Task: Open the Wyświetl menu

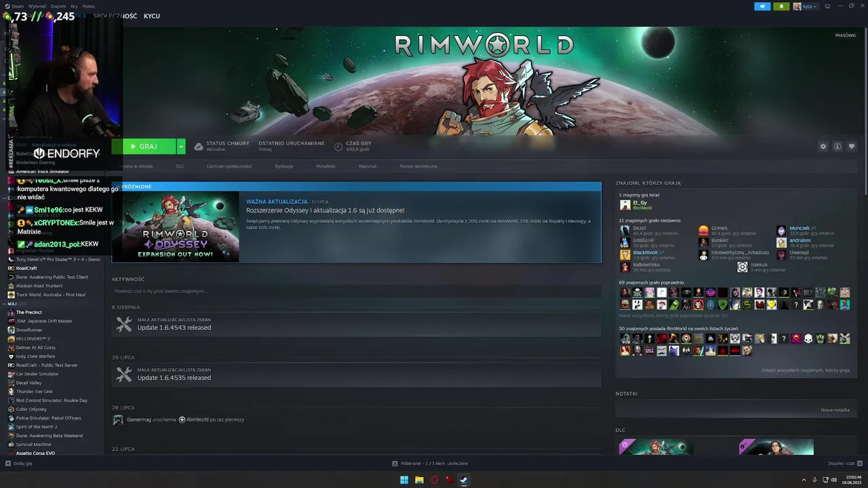Action: (x=38, y=6)
